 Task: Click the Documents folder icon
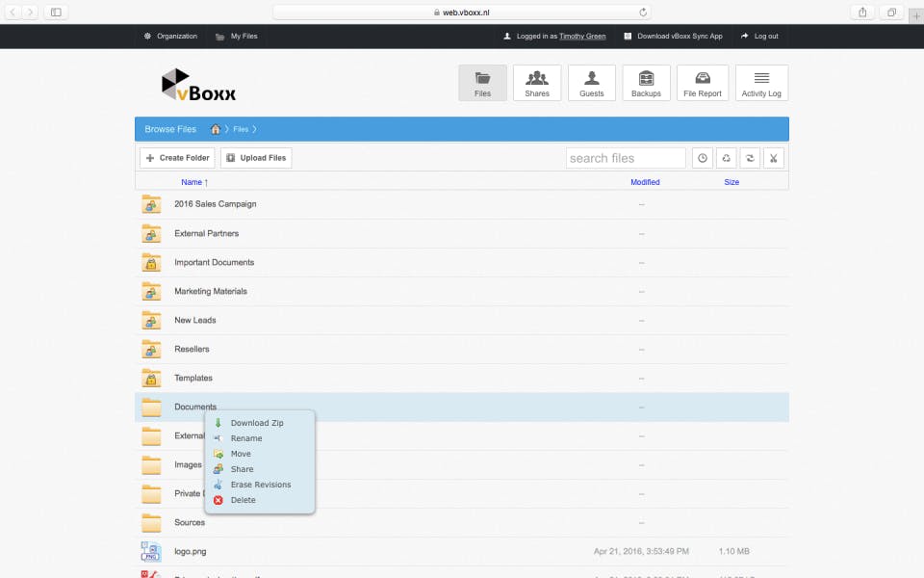151,407
